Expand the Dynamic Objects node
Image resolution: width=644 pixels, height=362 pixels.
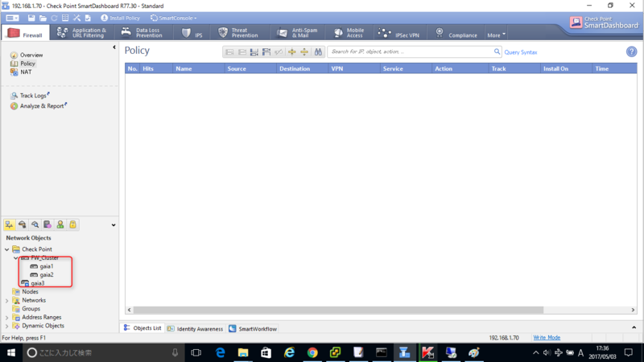(7, 327)
